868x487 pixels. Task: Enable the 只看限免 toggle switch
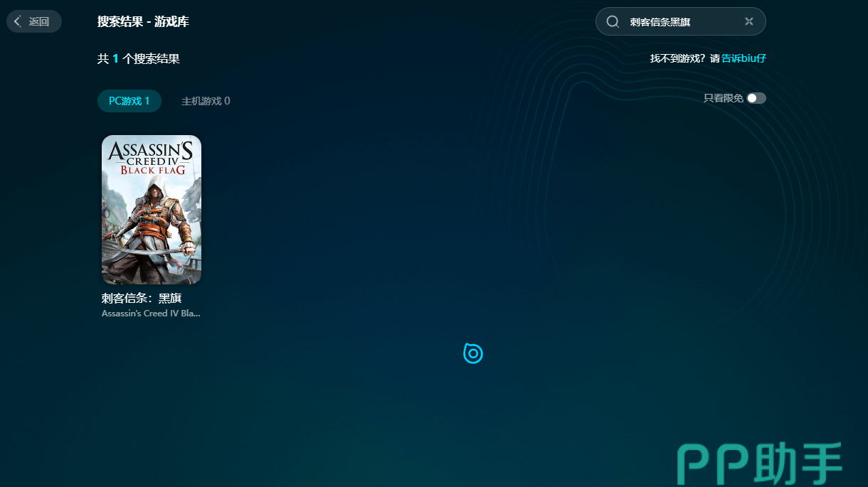(x=756, y=98)
